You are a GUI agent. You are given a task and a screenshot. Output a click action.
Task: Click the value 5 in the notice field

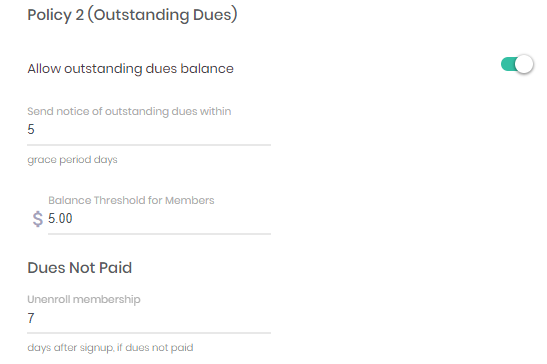point(31,130)
